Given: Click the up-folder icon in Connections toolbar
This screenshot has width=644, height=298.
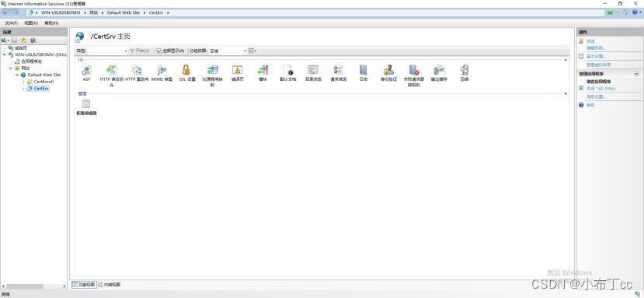Looking at the screenshot, I should pos(24,40).
